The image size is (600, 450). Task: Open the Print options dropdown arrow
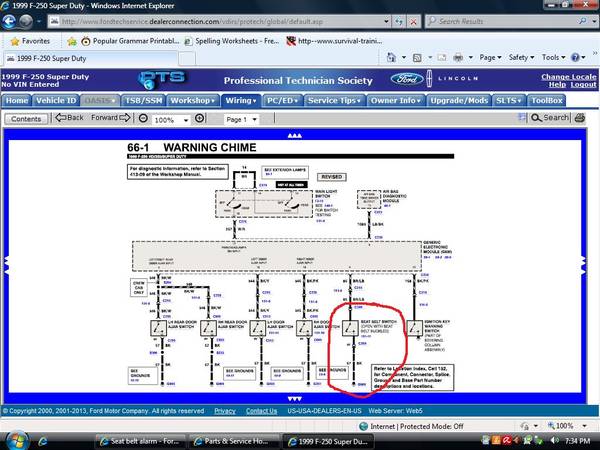pos(471,57)
